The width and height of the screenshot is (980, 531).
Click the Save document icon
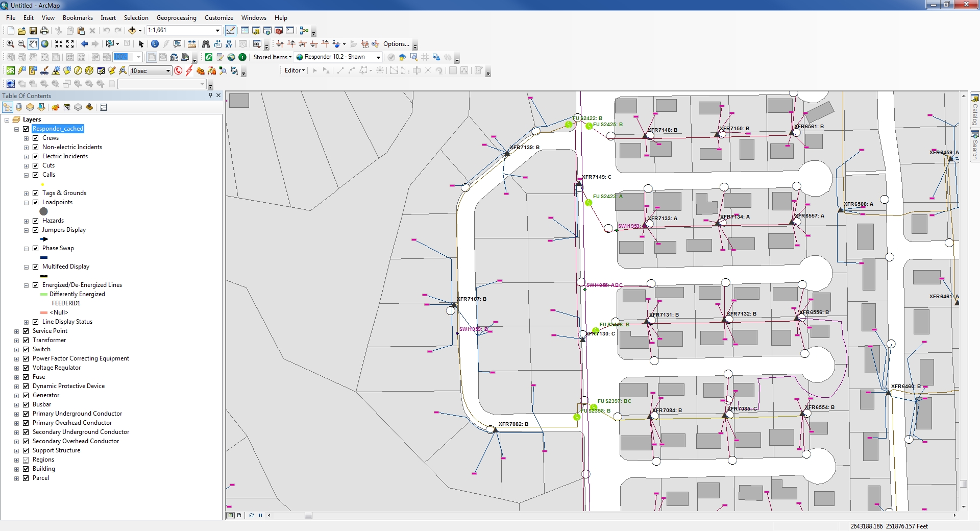click(x=33, y=31)
